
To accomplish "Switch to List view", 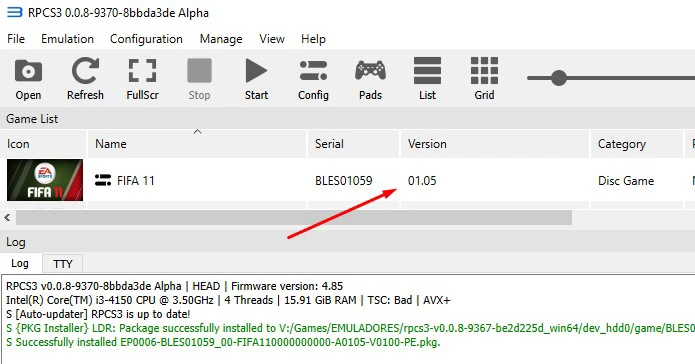I will (x=427, y=79).
